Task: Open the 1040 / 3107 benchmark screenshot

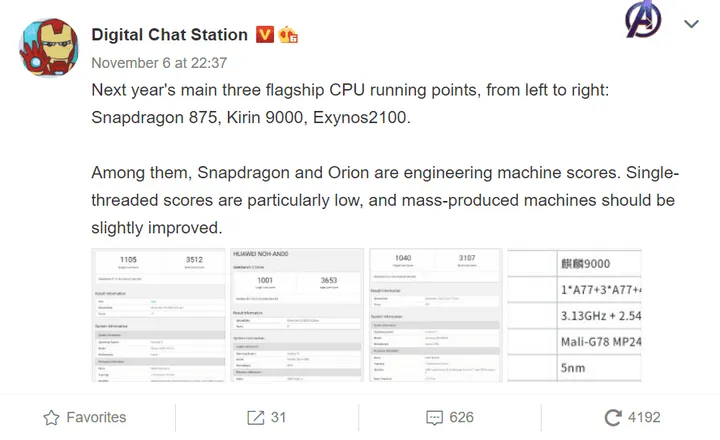Action: (x=436, y=315)
